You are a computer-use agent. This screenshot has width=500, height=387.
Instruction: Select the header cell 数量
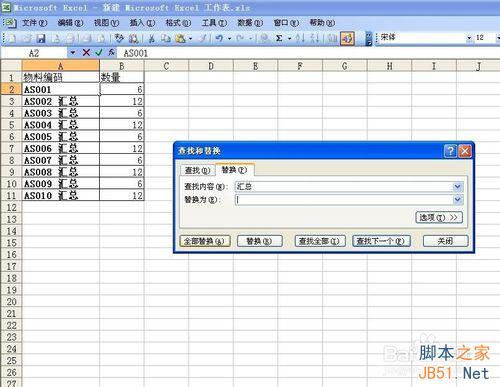click(122, 77)
